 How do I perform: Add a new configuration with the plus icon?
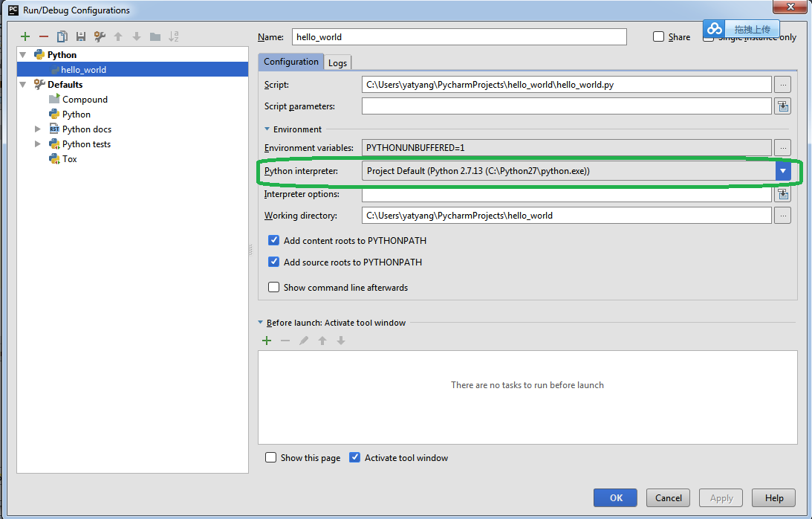(25, 36)
